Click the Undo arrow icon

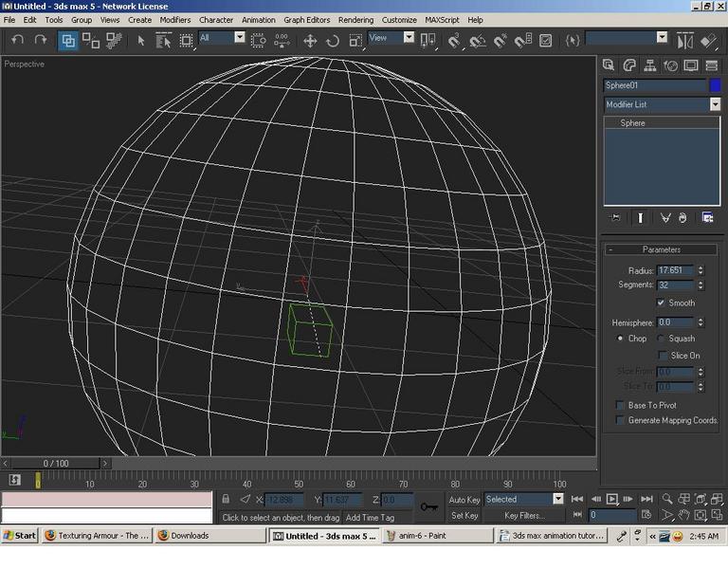(x=18, y=41)
